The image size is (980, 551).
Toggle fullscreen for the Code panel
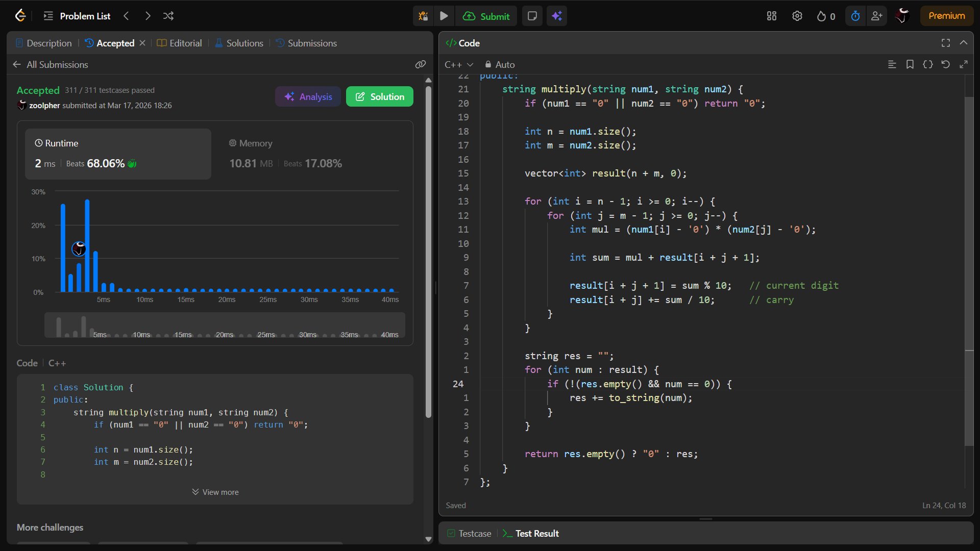pos(946,43)
